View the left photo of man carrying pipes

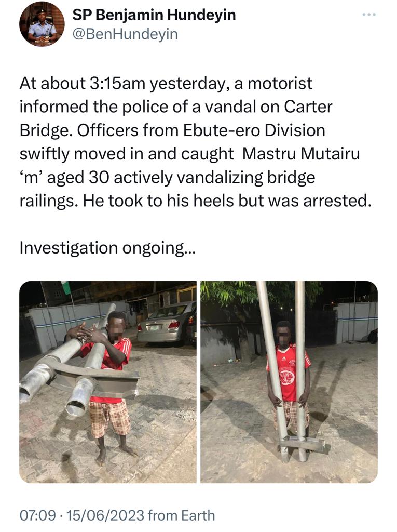[108, 382]
